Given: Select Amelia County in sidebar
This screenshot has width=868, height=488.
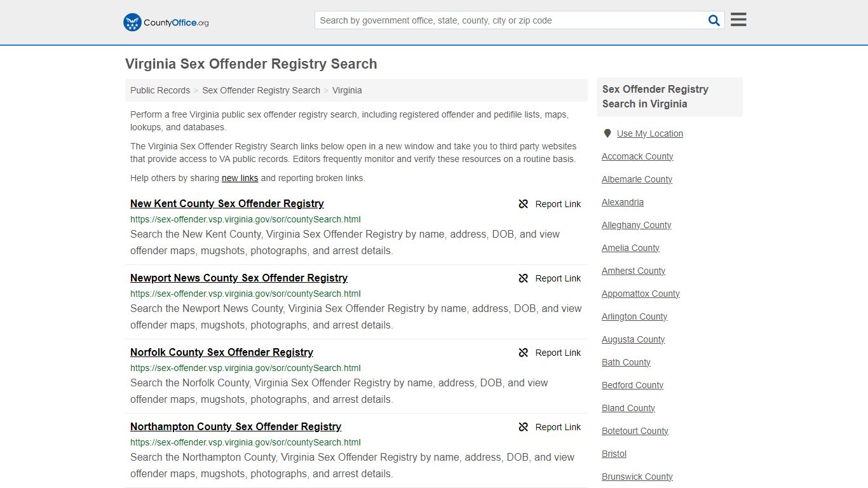Looking at the screenshot, I should coord(630,248).
